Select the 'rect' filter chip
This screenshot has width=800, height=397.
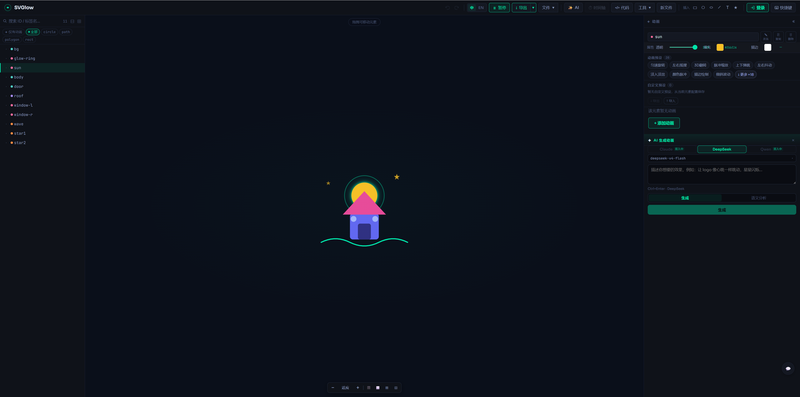(29, 39)
